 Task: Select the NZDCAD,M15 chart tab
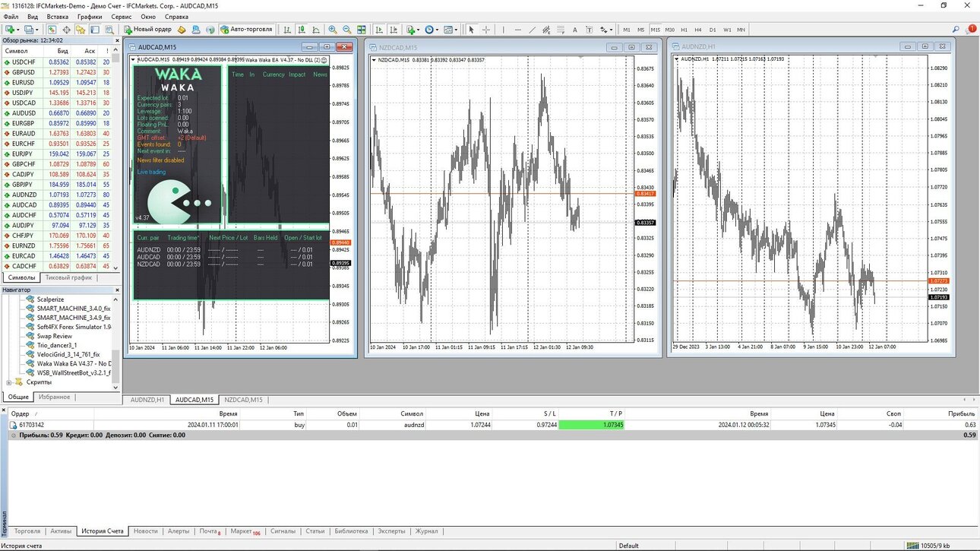point(244,400)
